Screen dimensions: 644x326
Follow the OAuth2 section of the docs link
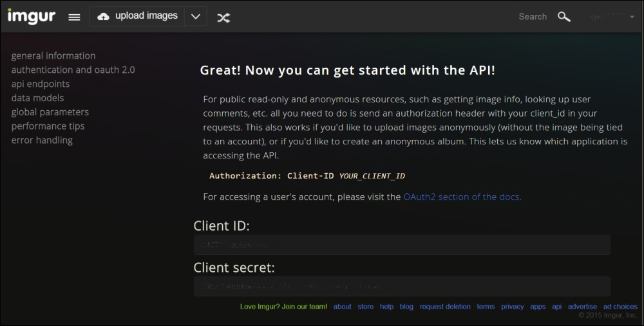462,197
